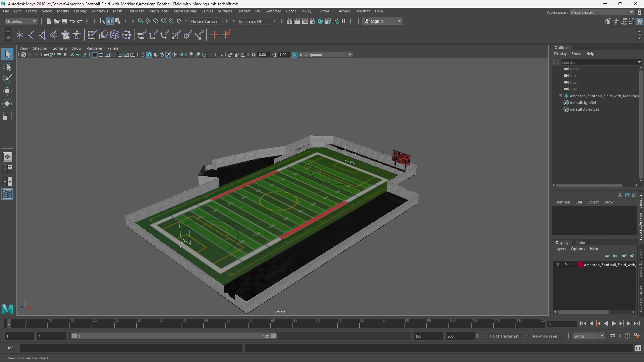
Task: Open the Lighting menu in the viewport panel
Action: coord(59,48)
